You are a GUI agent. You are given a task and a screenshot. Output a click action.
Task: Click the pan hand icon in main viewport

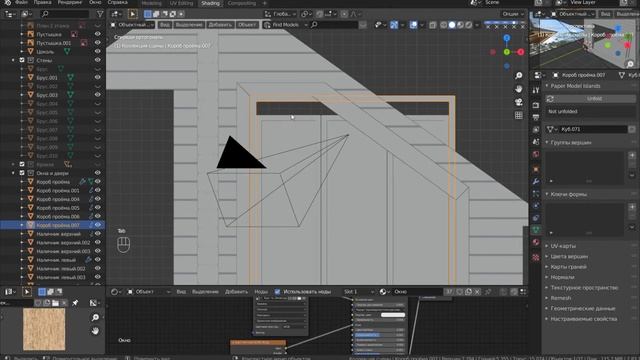pos(518,89)
